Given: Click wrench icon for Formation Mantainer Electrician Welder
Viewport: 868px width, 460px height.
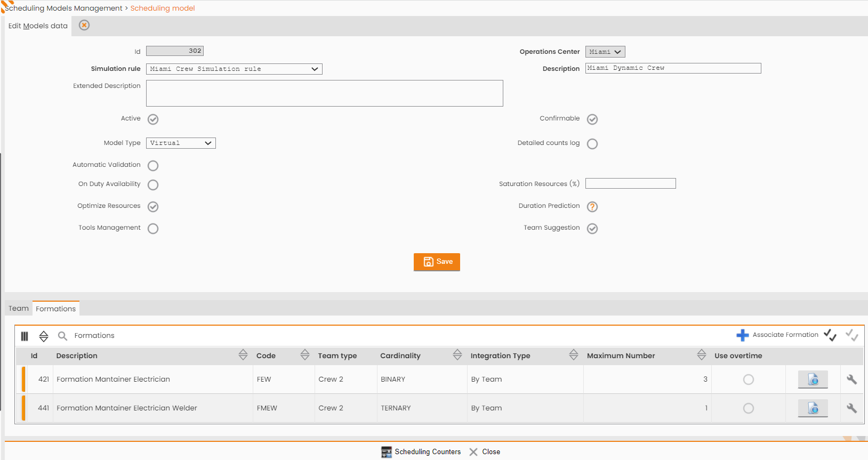Looking at the screenshot, I should 851,408.
